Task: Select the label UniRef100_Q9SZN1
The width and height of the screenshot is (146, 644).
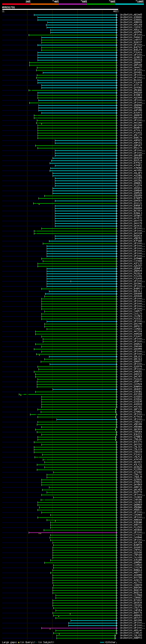Action: 131,181
